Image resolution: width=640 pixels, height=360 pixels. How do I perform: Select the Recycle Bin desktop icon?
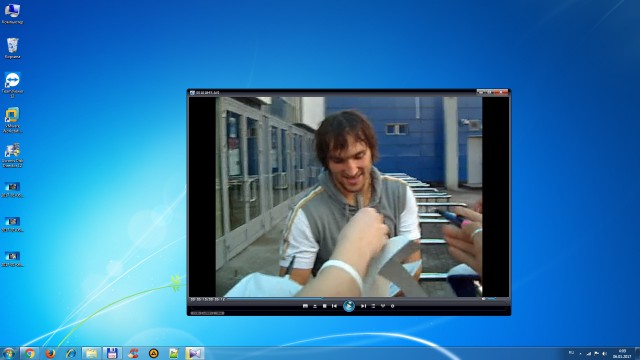point(12,48)
